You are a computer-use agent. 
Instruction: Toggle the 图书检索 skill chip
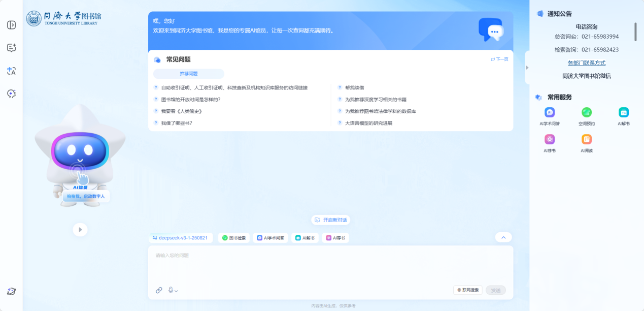pos(234,237)
